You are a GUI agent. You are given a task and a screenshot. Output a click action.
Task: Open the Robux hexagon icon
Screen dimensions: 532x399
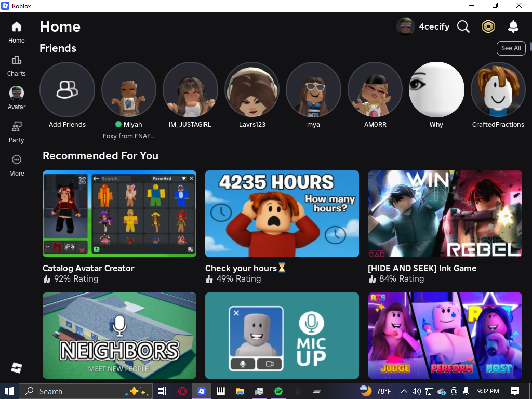coord(488,26)
